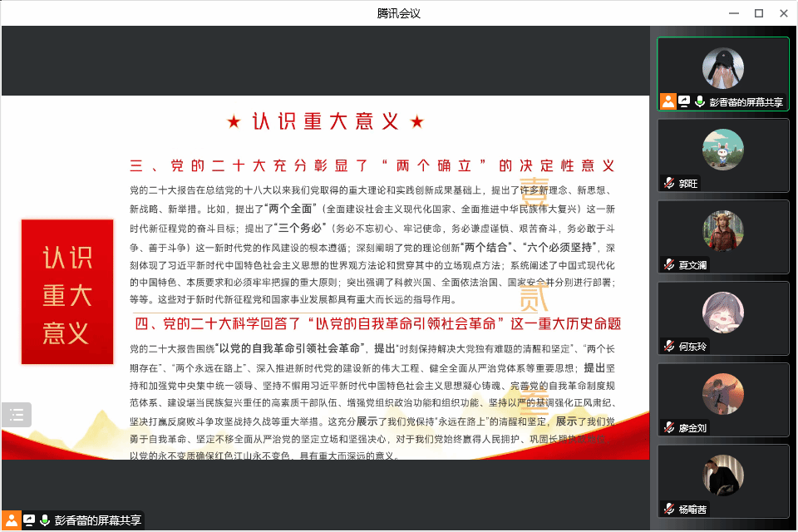
Task: Click muted microphone icon beside 何东玲
Action: [668, 346]
